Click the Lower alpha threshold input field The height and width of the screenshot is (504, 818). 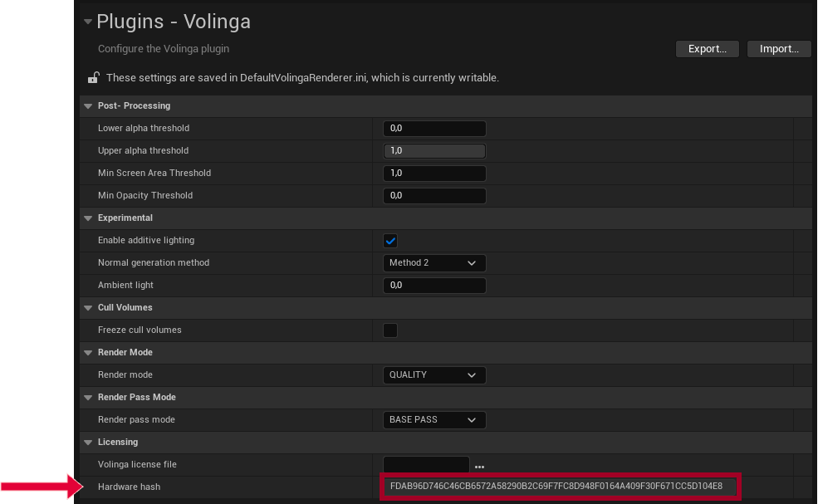434,129
